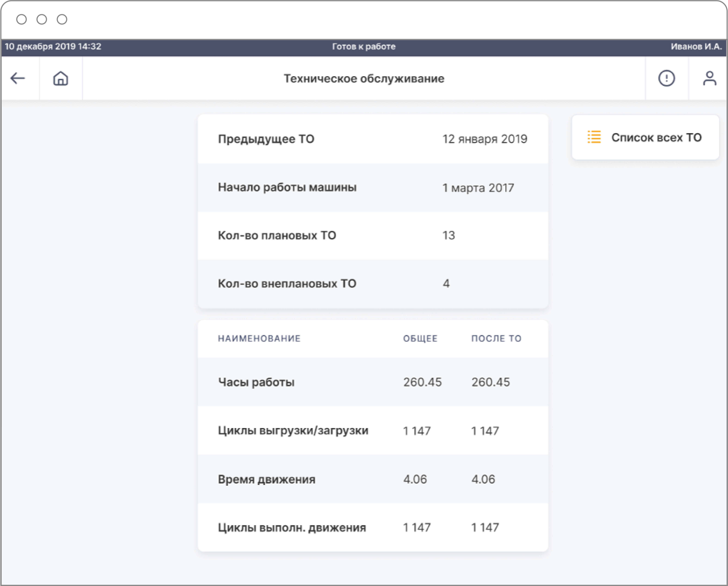Click the back arrow icon

18,78
